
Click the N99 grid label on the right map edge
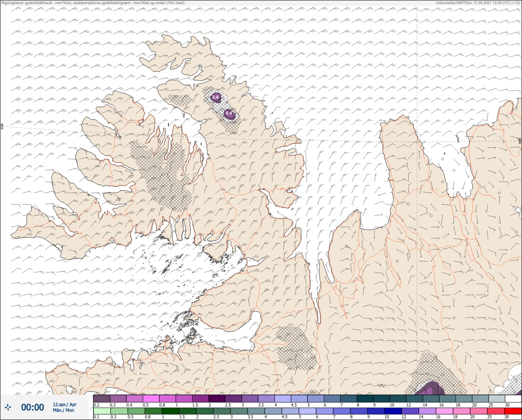pyautogui.click(x=520, y=141)
